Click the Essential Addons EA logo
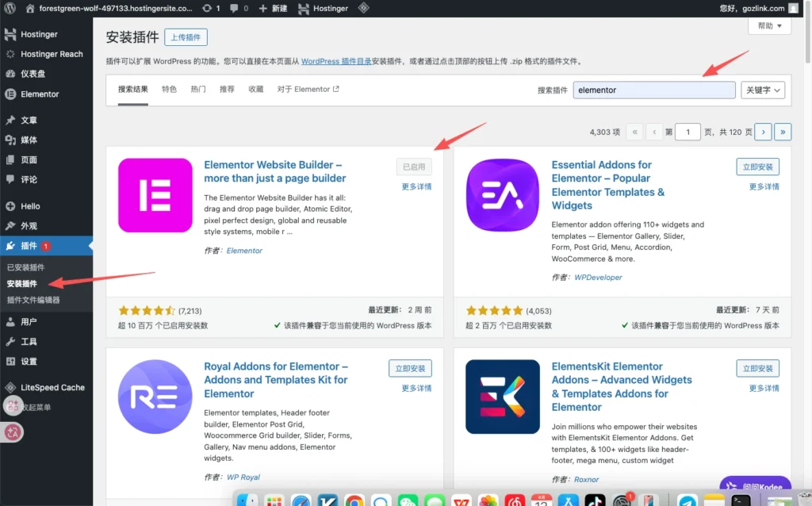Screen dimensions: 812x506 (x=502, y=195)
